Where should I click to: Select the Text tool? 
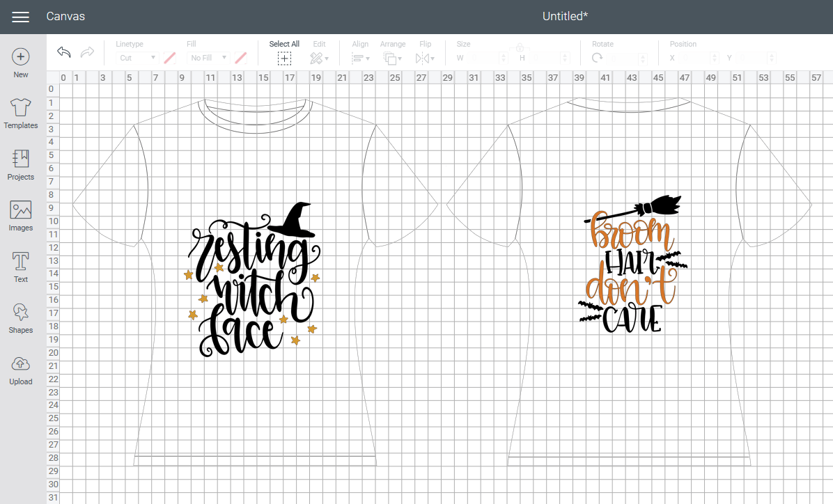21,267
